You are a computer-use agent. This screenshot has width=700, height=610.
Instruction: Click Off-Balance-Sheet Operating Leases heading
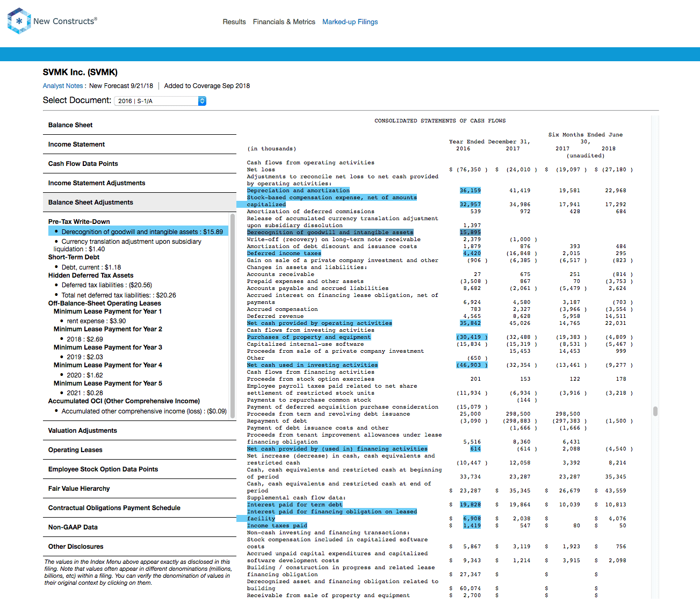click(x=105, y=303)
